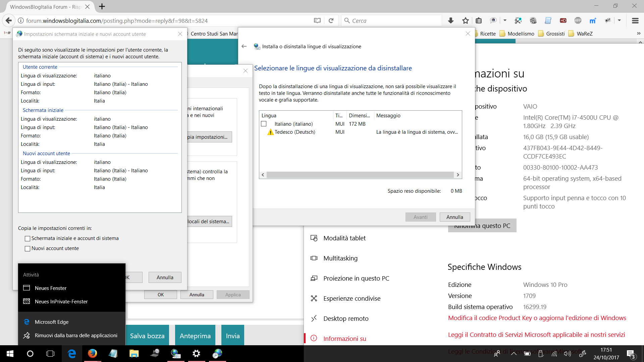Image resolution: width=644 pixels, height=362 pixels.
Task: Click the blue m+ extension icon
Action: (593, 20)
